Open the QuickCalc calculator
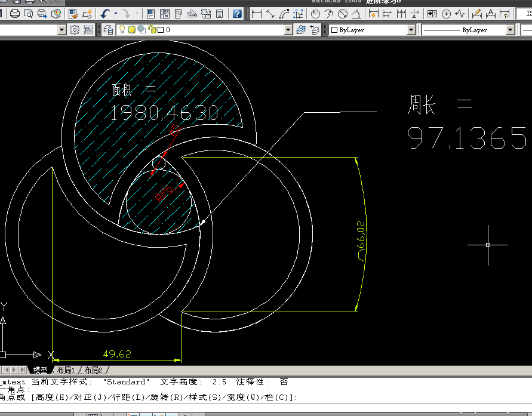This screenshot has width=532, height=416. (x=220, y=14)
